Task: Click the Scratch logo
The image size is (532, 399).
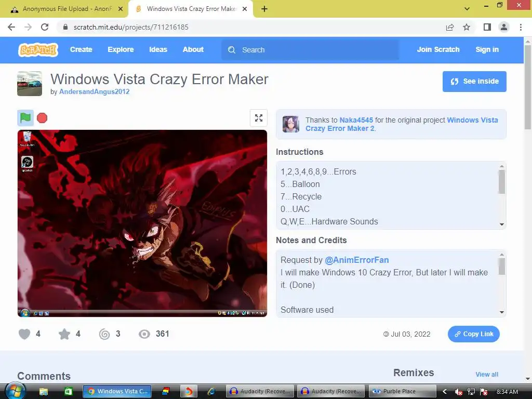Action: 38,49
